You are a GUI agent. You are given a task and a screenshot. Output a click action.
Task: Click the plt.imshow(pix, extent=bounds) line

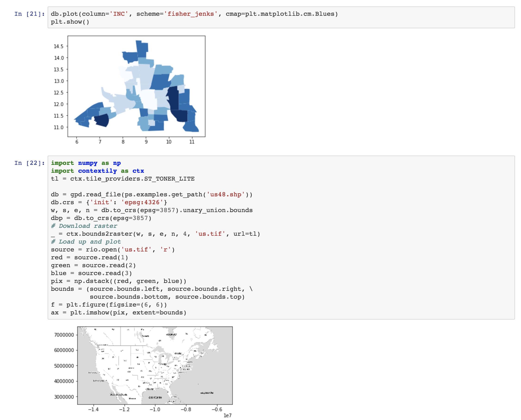[x=118, y=313]
